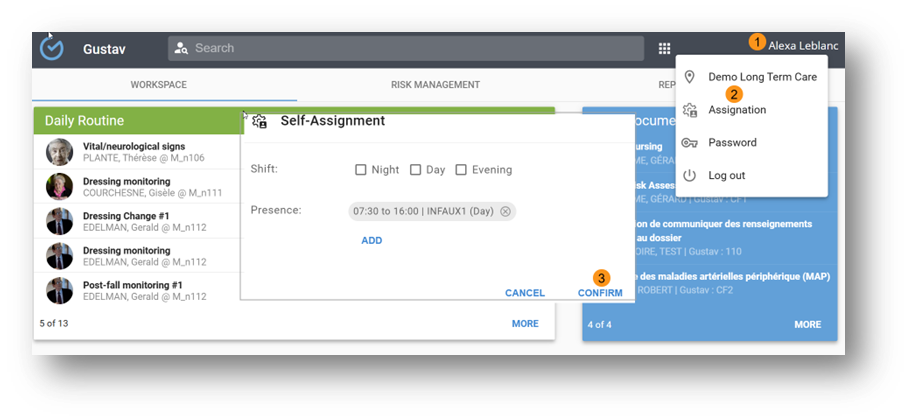The height and width of the screenshot is (420, 910).
Task: Click the power icon beside Log out
Action: click(x=689, y=176)
